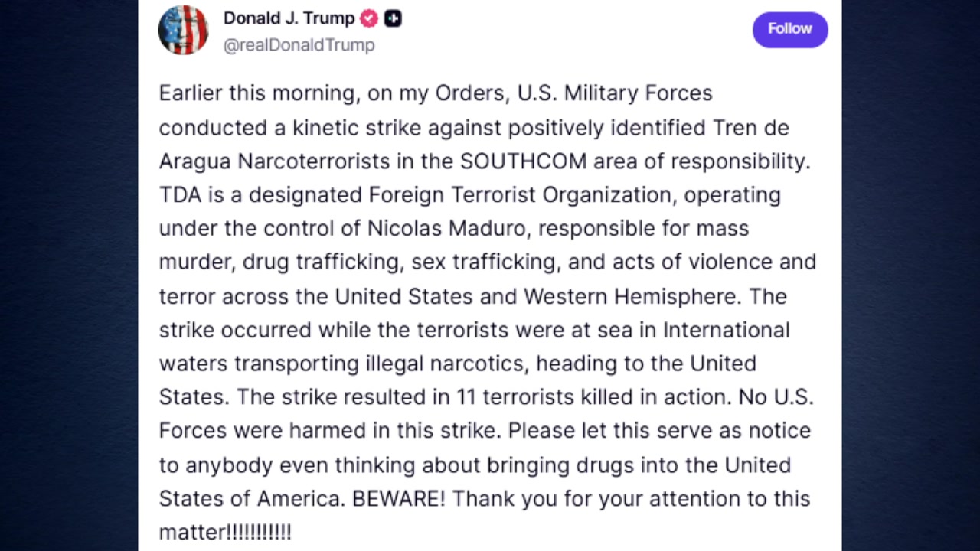Click the black plus badge beside the name
Viewport: 980px width, 551px height.
[393, 18]
